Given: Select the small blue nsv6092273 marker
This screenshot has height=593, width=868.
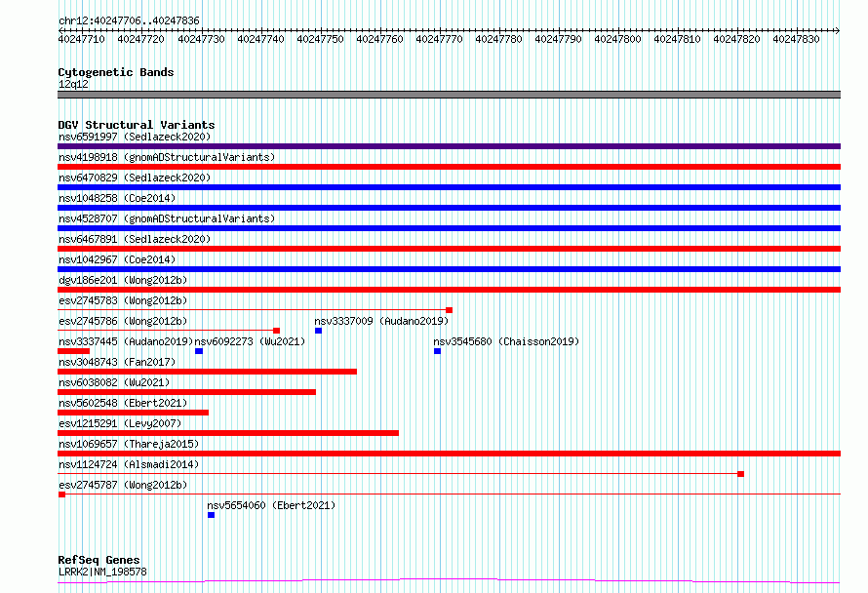Looking at the screenshot, I should coord(199,351).
